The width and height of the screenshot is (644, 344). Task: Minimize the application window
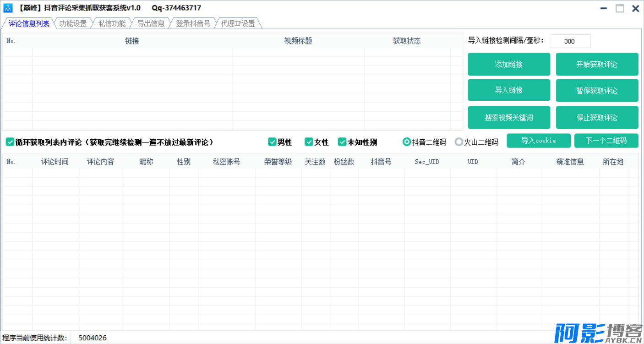[x=604, y=8]
